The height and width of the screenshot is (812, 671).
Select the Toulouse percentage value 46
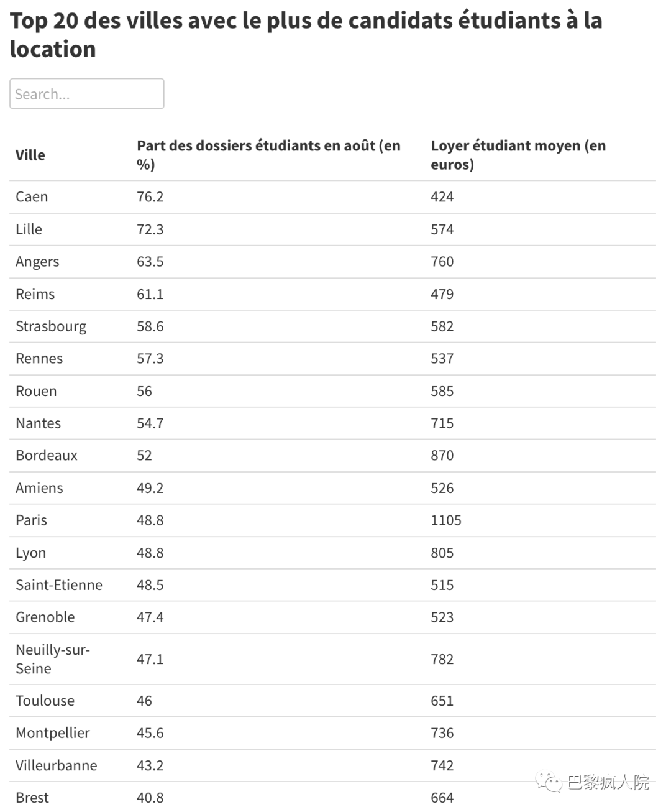click(144, 701)
